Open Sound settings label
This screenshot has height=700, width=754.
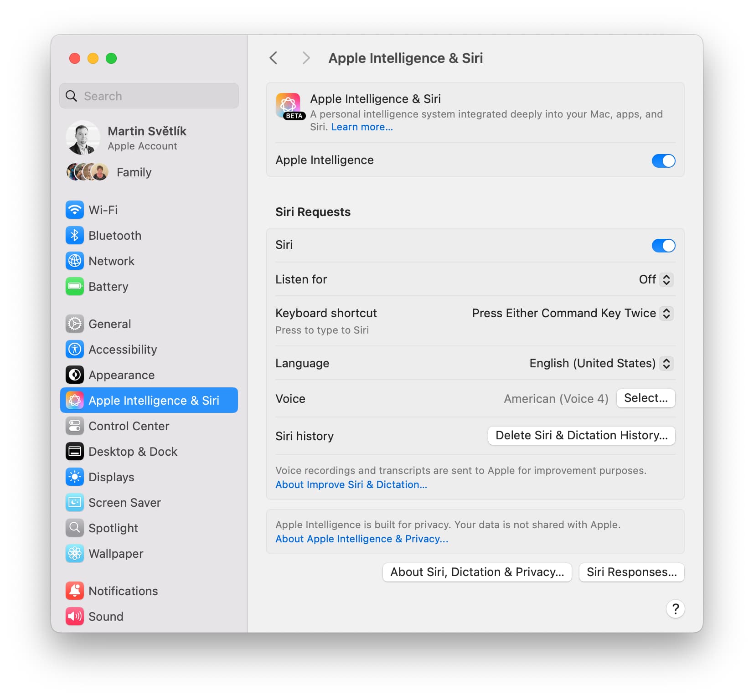[x=106, y=617]
